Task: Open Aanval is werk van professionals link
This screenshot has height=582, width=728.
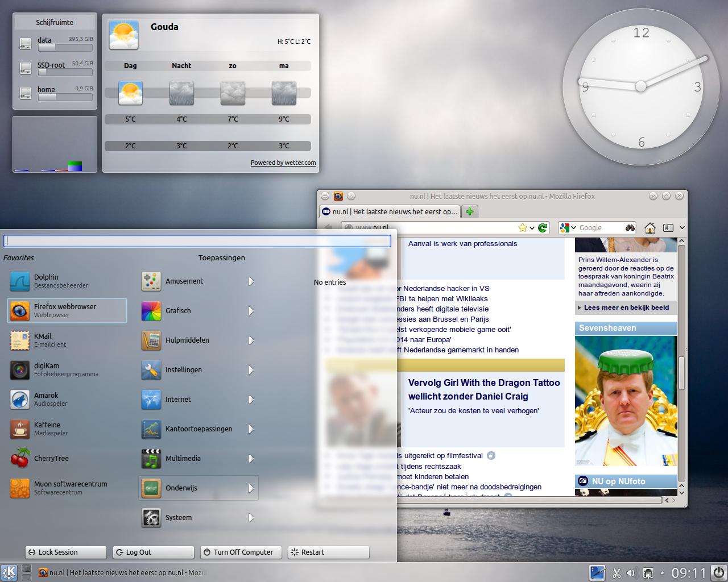Action: point(462,244)
